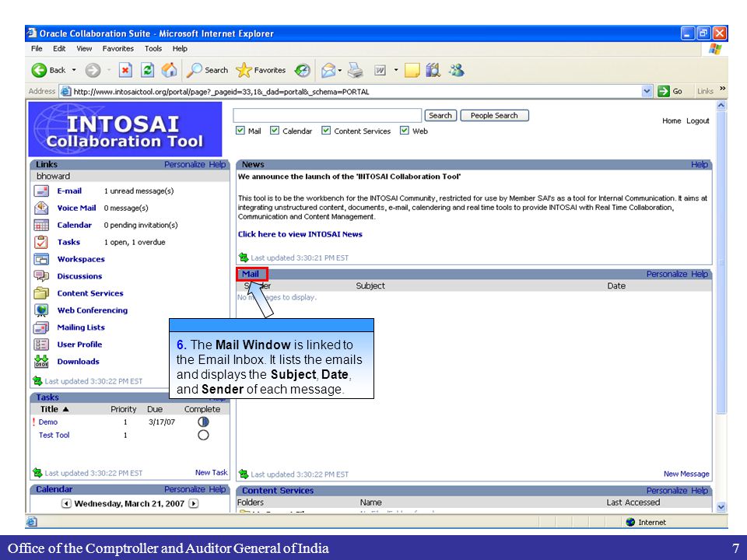Click in the portal search input field
The width and height of the screenshot is (747, 560).
(328, 116)
